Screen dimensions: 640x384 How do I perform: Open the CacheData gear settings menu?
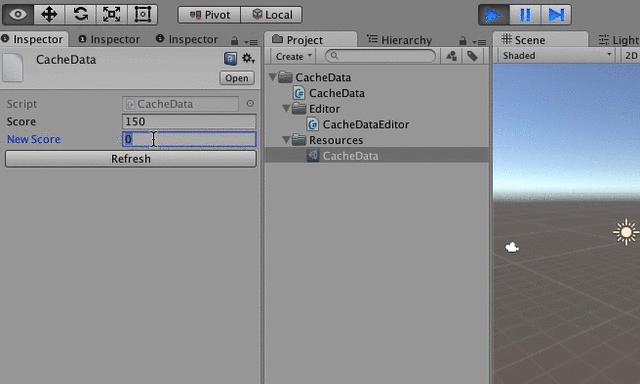[248, 59]
